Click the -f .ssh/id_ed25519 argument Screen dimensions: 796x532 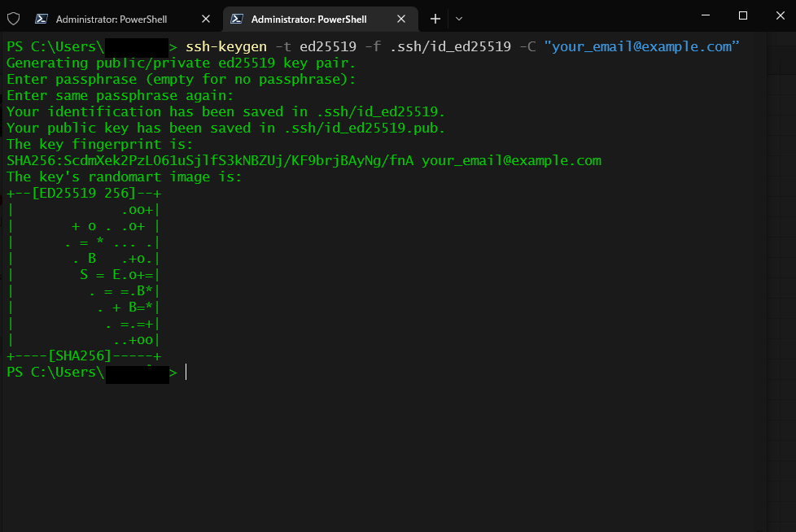click(438, 46)
